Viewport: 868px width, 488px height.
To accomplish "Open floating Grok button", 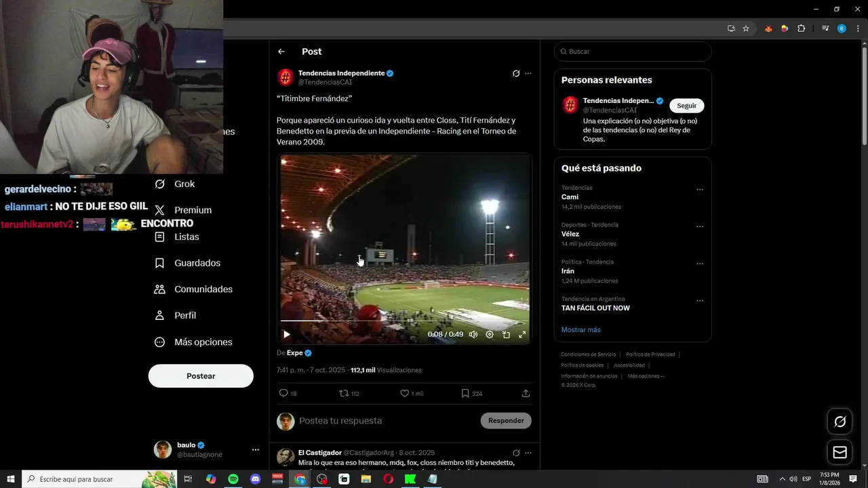I will 840,422.
